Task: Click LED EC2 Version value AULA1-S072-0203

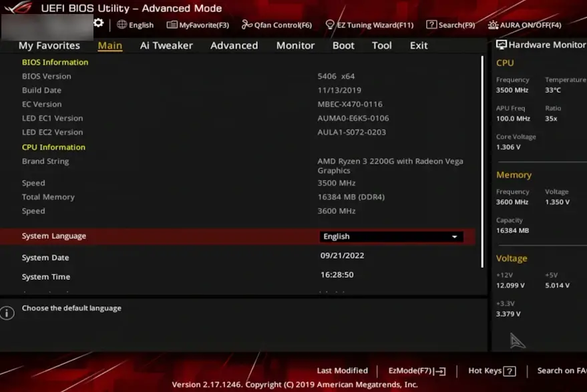Action: point(351,132)
